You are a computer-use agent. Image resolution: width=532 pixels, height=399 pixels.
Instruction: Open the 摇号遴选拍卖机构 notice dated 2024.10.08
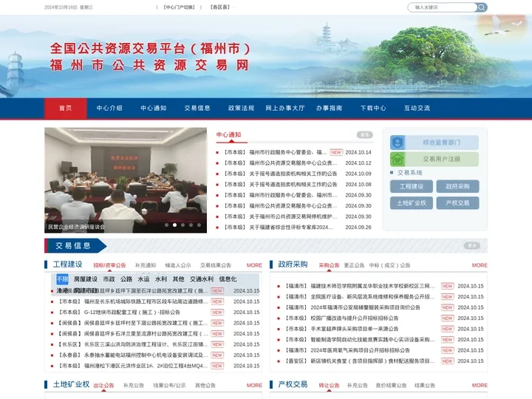click(294, 184)
